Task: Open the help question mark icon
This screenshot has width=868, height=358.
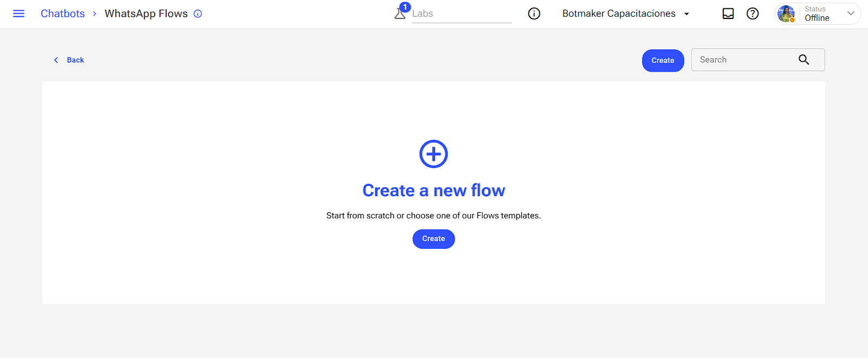Action: (x=752, y=14)
